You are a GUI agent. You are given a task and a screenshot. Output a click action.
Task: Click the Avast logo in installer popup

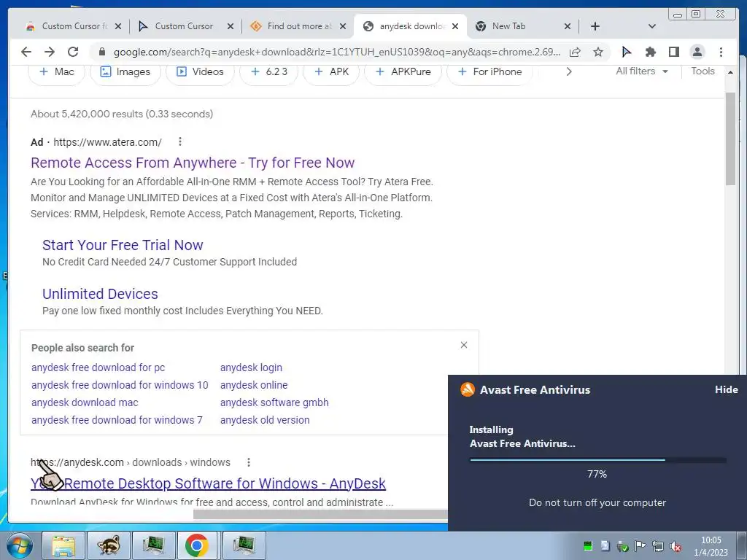(468, 389)
